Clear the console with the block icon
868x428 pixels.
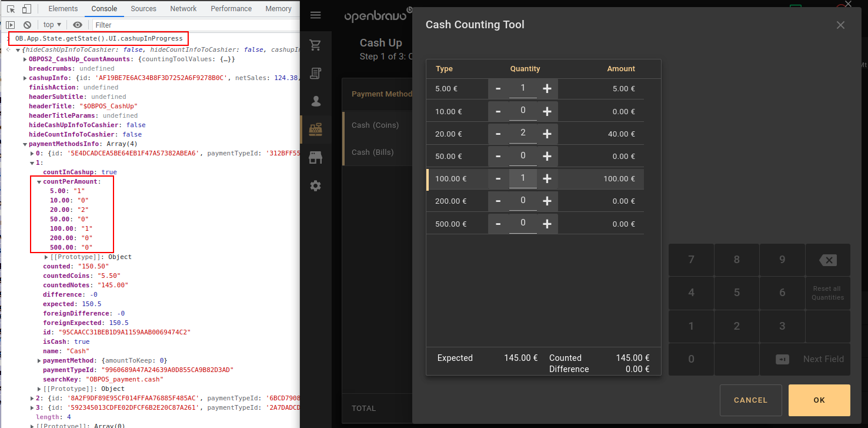tap(27, 25)
